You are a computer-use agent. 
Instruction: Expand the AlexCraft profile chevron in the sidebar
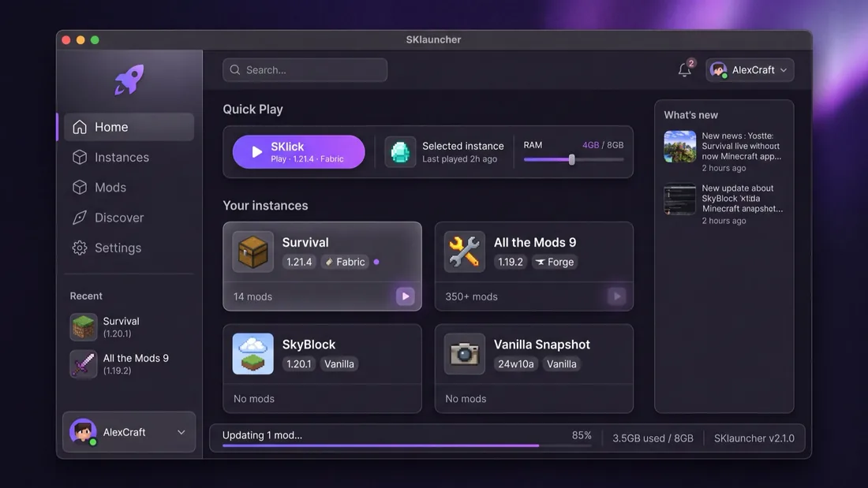click(x=181, y=432)
